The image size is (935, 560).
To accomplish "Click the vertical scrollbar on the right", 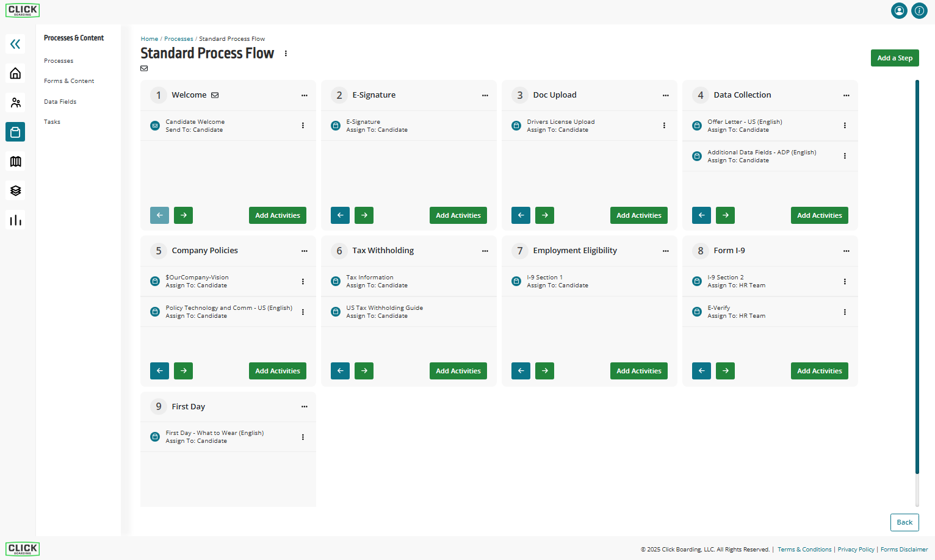I will pyautogui.click(x=917, y=277).
